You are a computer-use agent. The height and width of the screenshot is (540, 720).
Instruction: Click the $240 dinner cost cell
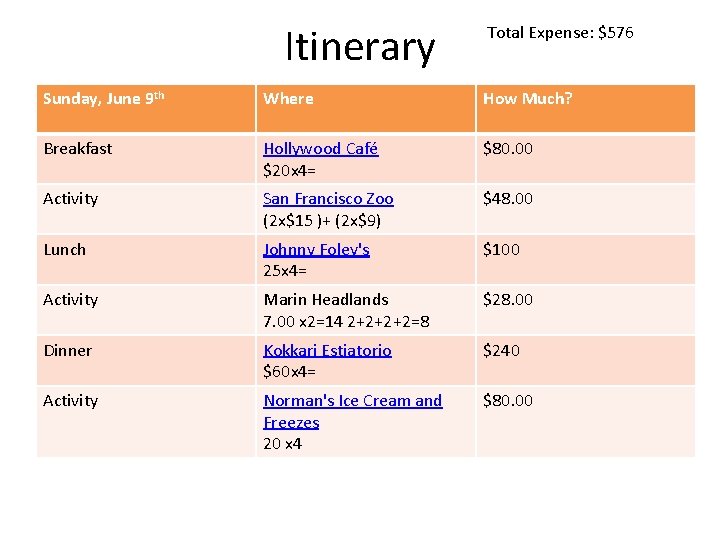pyautogui.click(x=501, y=351)
